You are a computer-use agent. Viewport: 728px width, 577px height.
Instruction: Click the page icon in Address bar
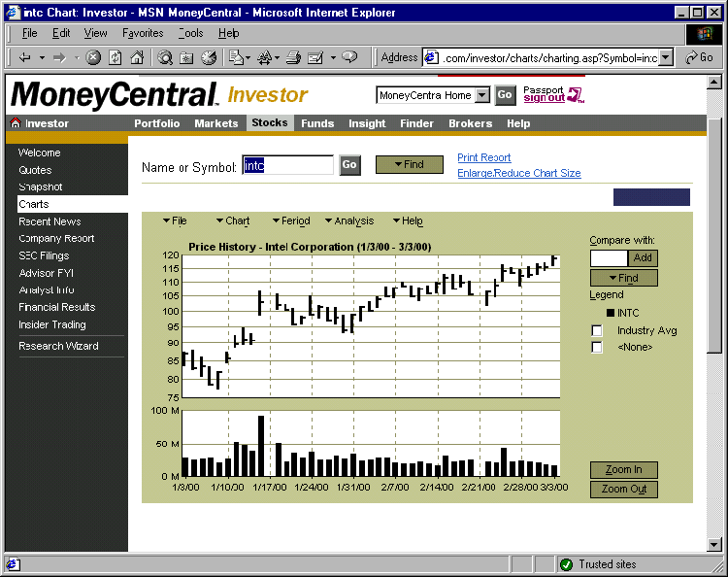[x=431, y=57]
